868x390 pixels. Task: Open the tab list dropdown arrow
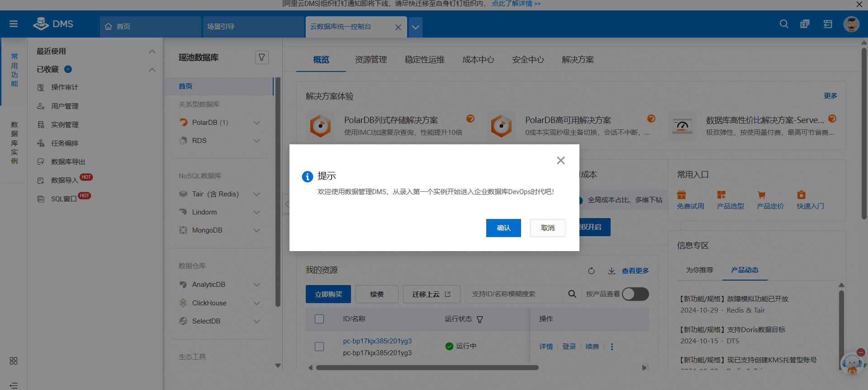click(415, 27)
